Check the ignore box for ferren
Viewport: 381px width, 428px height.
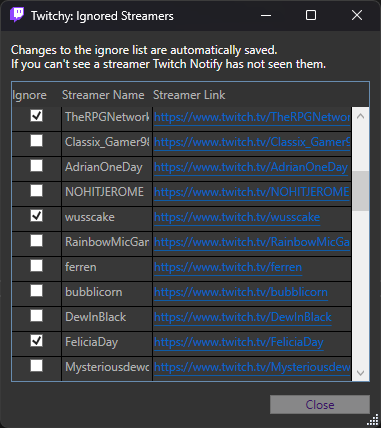point(36,266)
